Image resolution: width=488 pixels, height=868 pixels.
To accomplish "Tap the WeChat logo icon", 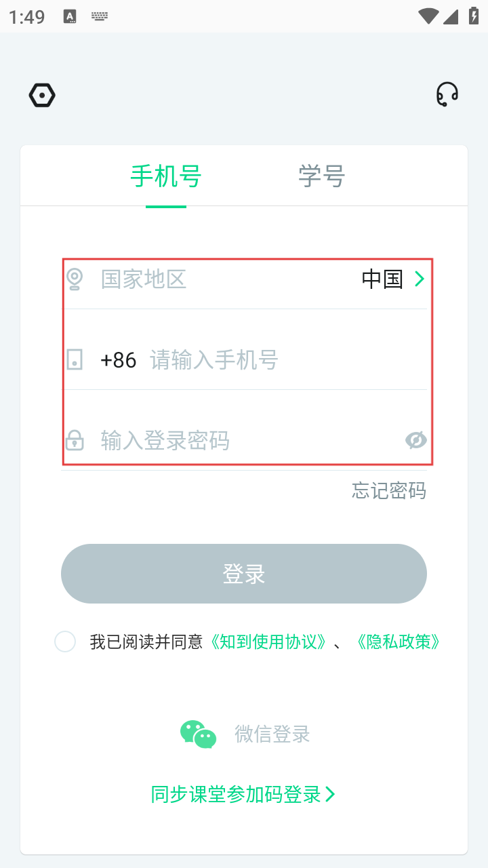I will pyautogui.click(x=198, y=734).
